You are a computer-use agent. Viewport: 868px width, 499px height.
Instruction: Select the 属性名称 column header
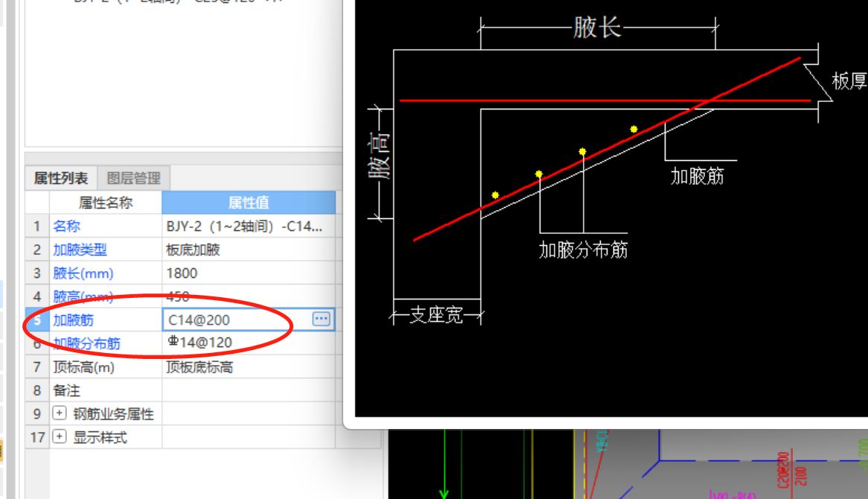pos(106,203)
